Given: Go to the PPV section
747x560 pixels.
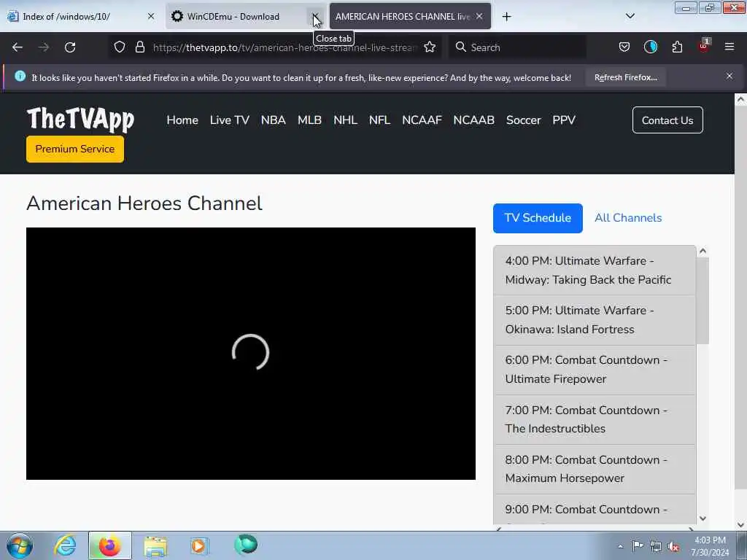Looking at the screenshot, I should (564, 120).
